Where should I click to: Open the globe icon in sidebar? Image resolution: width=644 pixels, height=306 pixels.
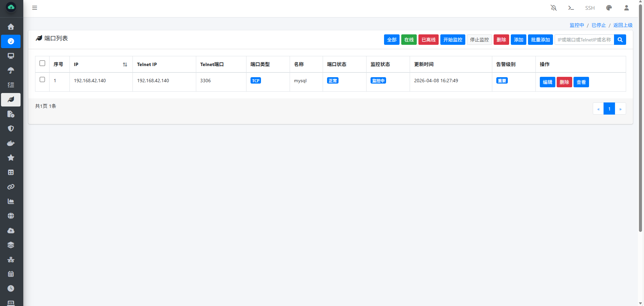[x=11, y=216]
